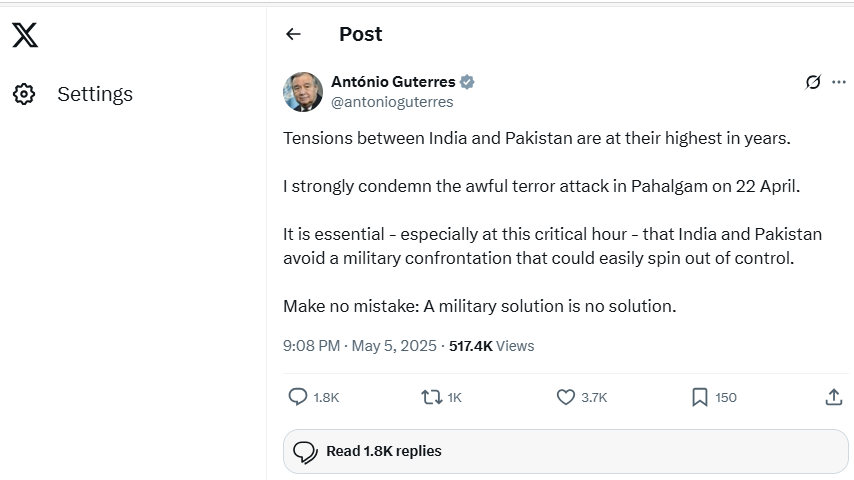Click the verified badge next to António Guterres
This screenshot has height=480, width=854.
[x=467, y=82]
